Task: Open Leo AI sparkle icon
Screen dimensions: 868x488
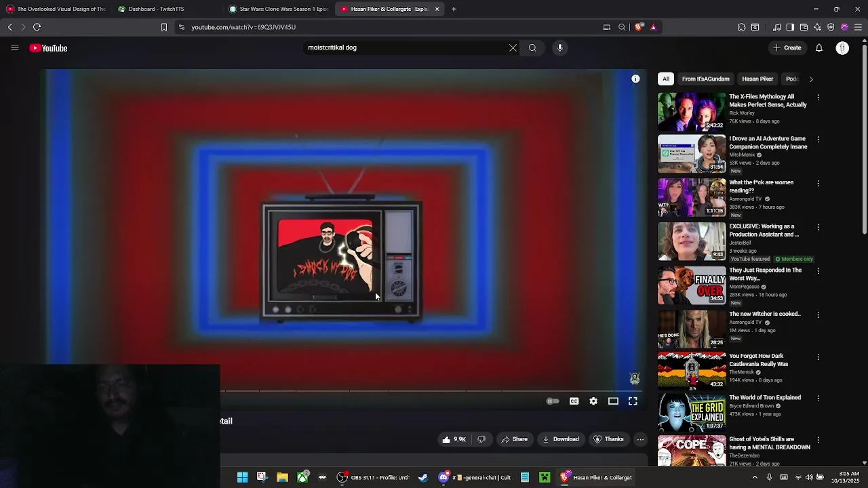Action: tap(817, 27)
